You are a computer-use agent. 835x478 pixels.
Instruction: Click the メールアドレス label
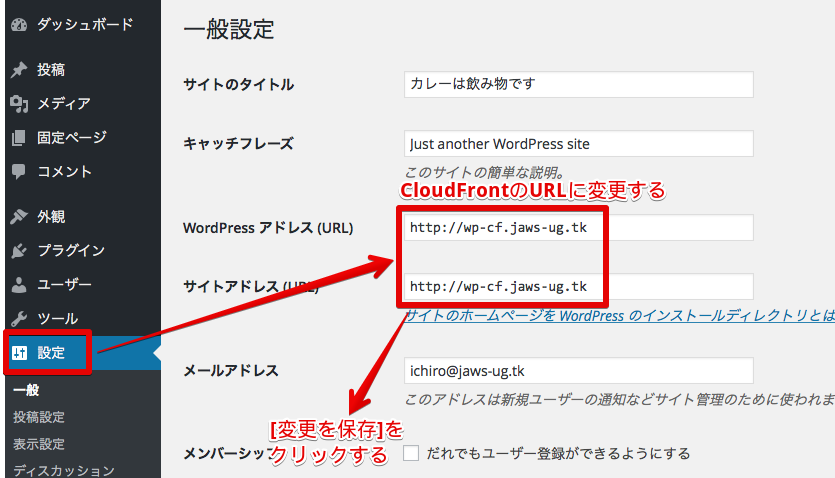click(x=231, y=370)
